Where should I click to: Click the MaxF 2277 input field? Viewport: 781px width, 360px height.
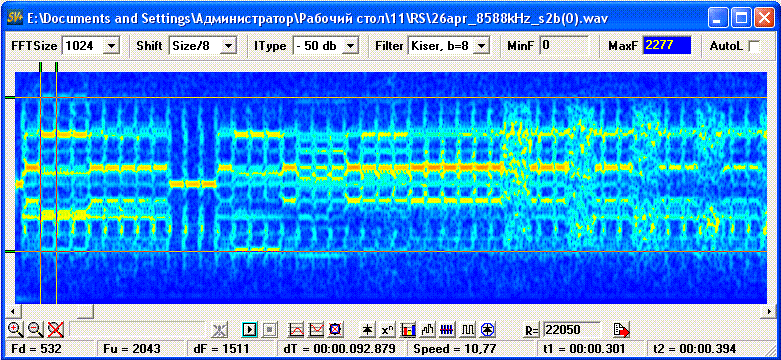(667, 45)
